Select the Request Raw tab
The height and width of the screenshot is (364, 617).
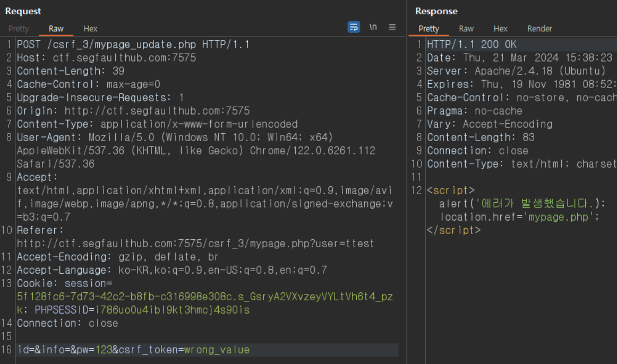(56, 29)
